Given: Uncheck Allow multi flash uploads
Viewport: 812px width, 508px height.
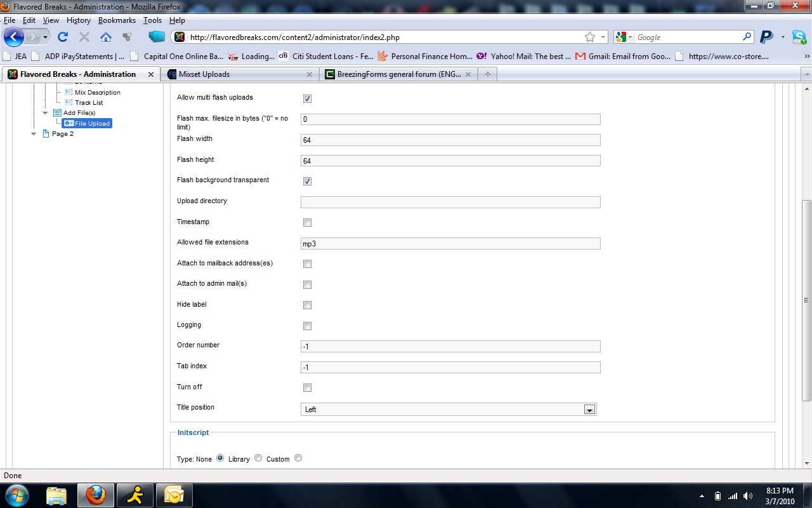Looking at the screenshot, I should coord(307,98).
